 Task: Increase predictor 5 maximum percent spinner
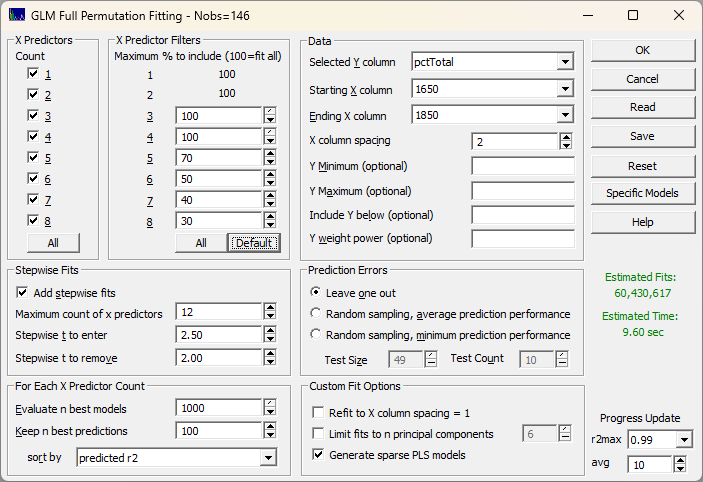[x=269, y=154]
